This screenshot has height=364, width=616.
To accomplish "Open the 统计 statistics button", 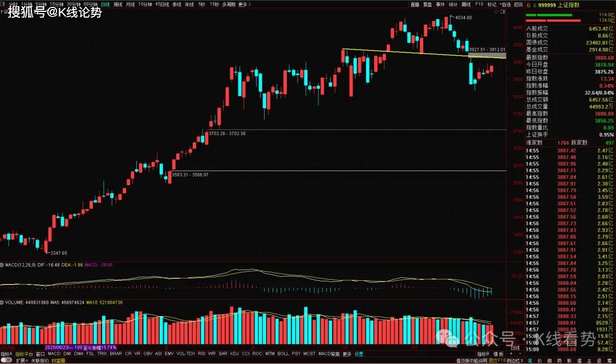I will click(453, 5).
